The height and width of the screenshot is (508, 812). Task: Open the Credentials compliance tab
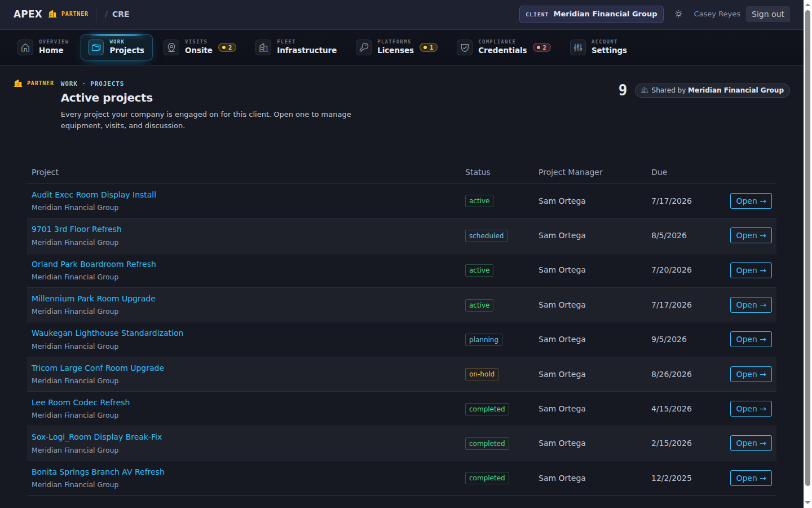click(504, 47)
